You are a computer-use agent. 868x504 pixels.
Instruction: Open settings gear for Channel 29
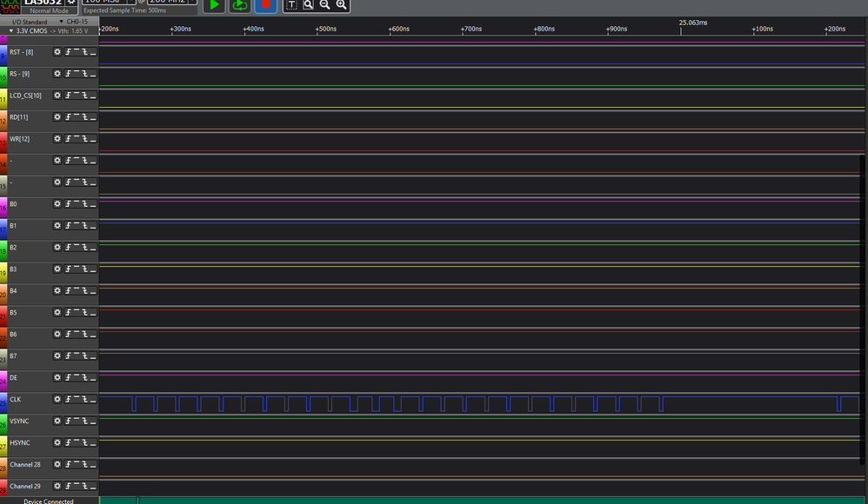pyautogui.click(x=57, y=486)
